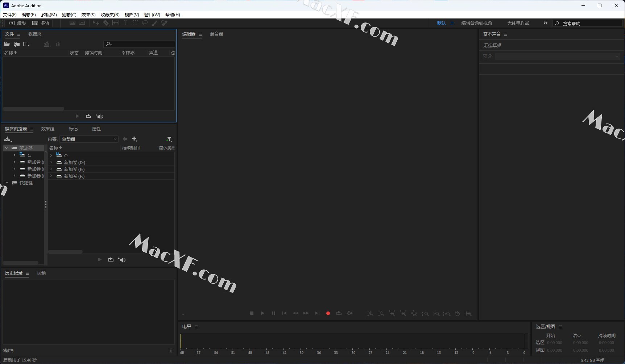
Task: Collapse the Shortcuts (快捷键) tree node
Action: coord(7,183)
